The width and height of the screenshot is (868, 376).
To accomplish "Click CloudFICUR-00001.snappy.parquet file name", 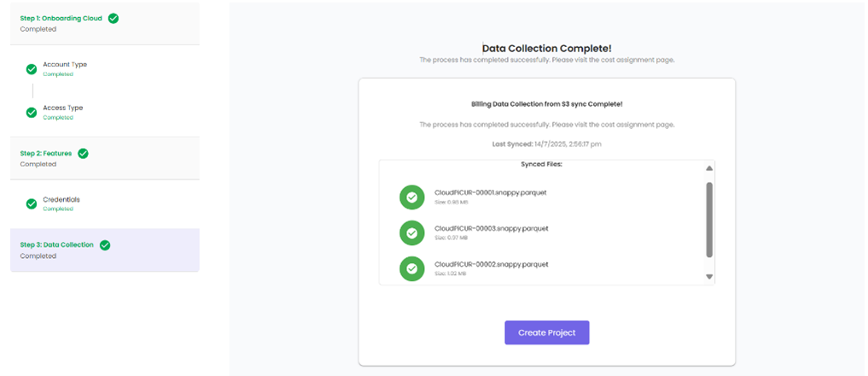I will click(x=490, y=192).
